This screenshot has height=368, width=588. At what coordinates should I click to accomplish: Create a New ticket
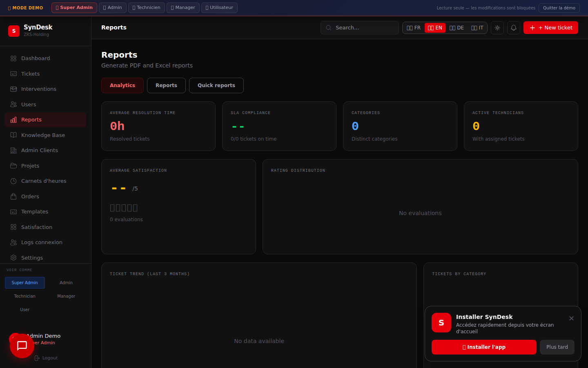pos(550,28)
